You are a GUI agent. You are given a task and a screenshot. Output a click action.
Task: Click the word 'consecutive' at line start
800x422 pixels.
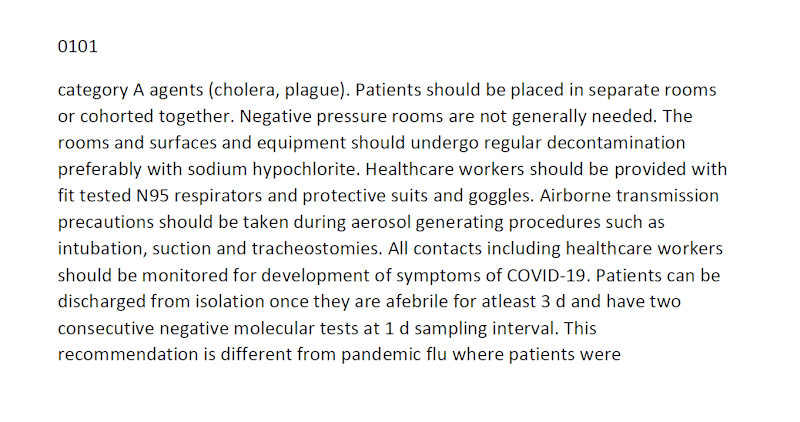(x=106, y=328)
